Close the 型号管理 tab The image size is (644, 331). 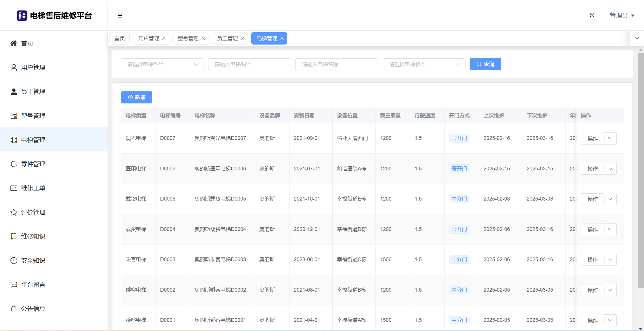click(203, 39)
